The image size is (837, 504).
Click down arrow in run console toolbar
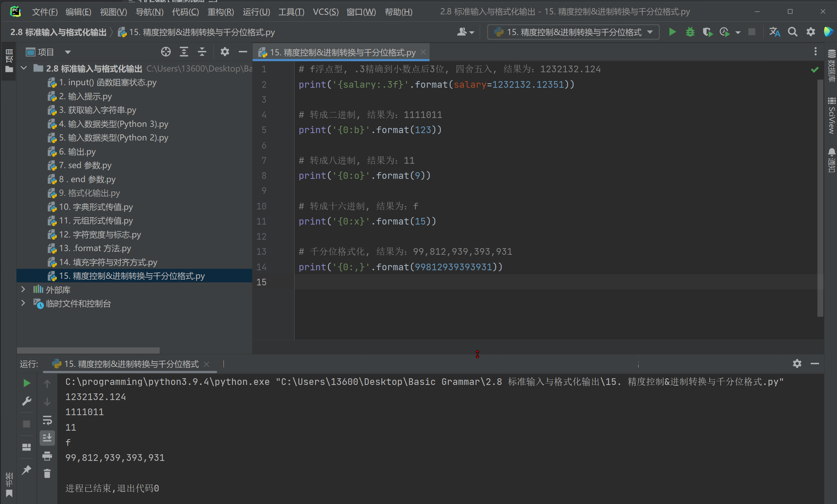coord(47,402)
